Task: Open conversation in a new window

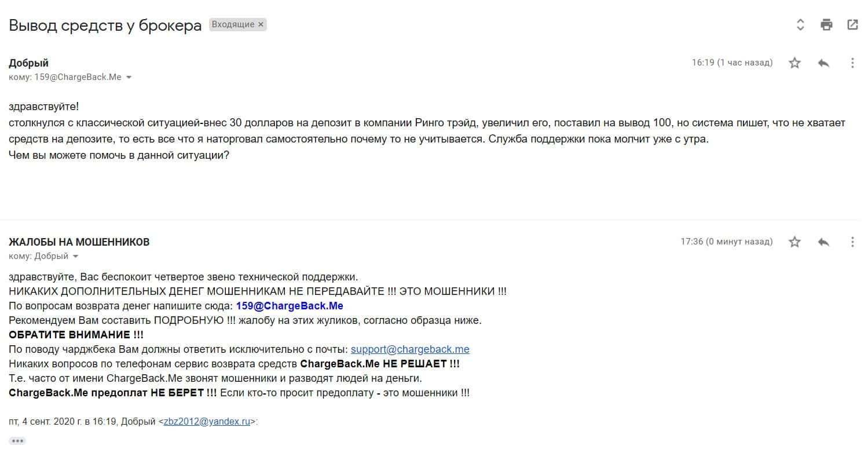Action: [x=852, y=24]
